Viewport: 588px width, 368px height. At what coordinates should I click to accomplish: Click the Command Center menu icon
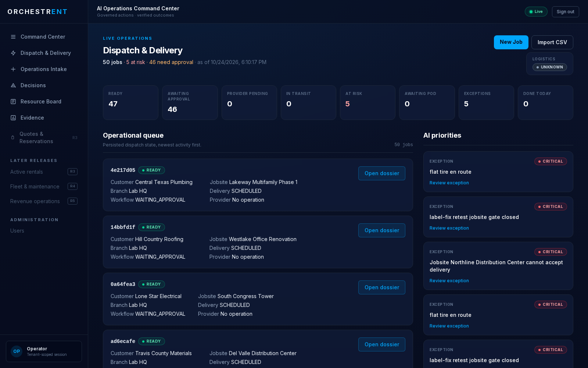13,37
